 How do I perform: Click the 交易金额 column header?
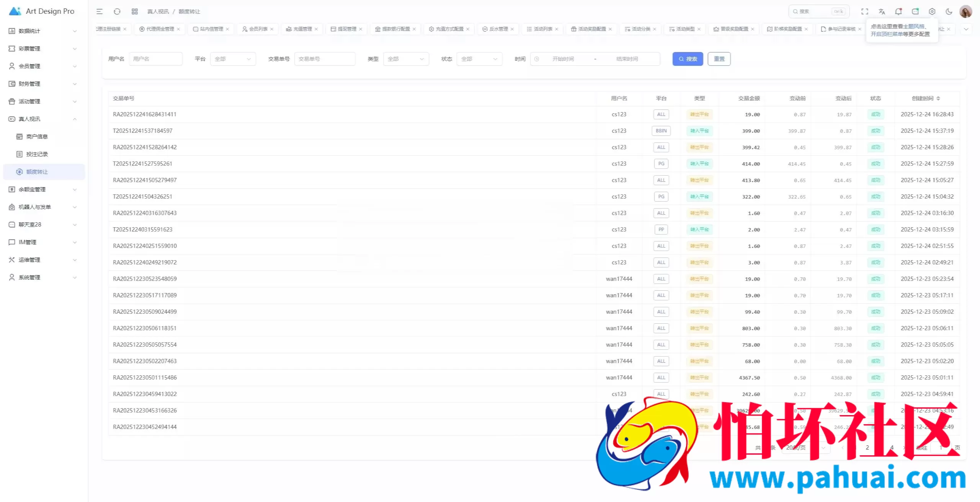point(749,98)
